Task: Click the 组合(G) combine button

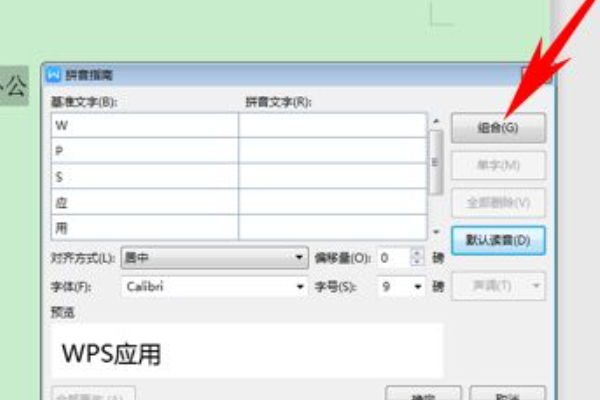Action: click(498, 128)
